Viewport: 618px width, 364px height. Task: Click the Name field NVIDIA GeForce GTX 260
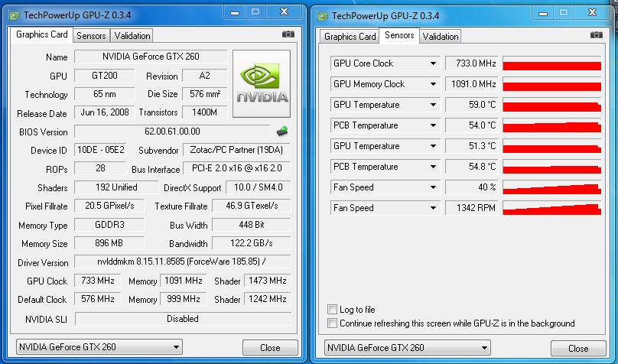151,57
